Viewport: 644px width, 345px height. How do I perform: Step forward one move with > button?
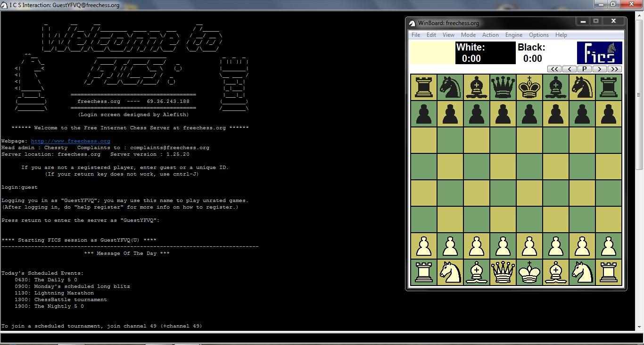600,69
